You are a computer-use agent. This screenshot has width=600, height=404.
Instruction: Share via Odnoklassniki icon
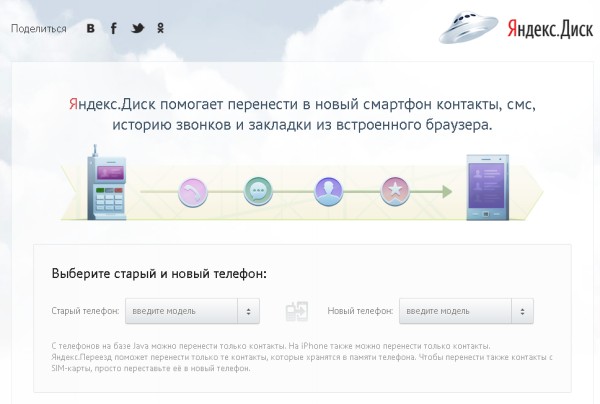(x=161, y=28)
